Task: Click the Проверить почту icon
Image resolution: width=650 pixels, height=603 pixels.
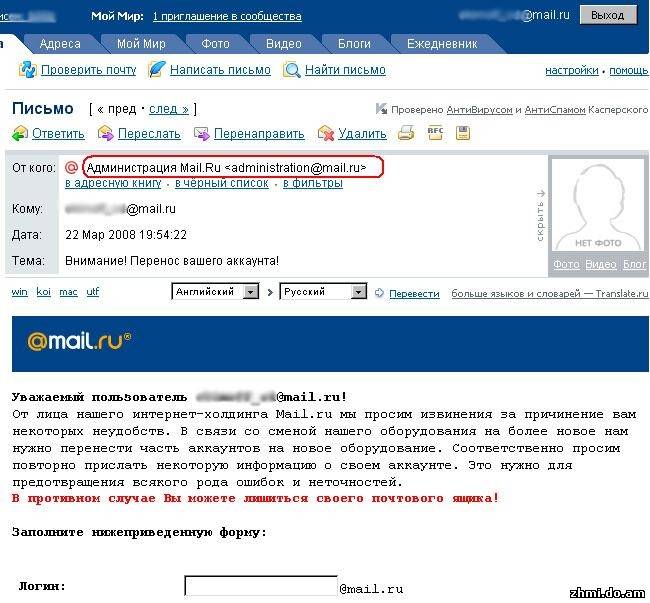Action: (x=27, y=70)
